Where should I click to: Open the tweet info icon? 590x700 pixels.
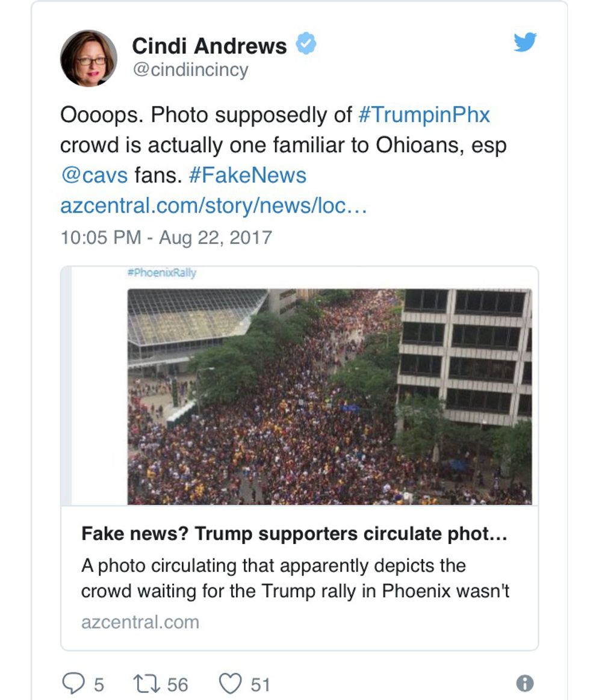coord(525,683)
